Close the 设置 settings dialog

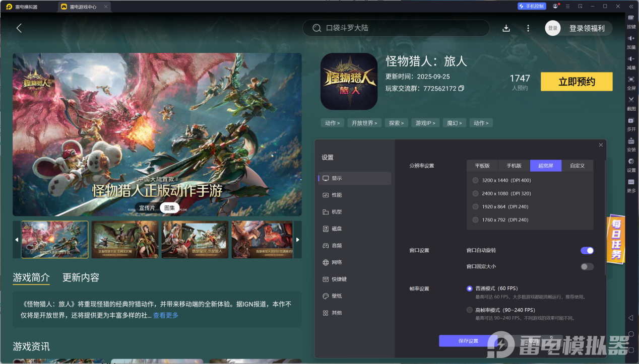601,145
